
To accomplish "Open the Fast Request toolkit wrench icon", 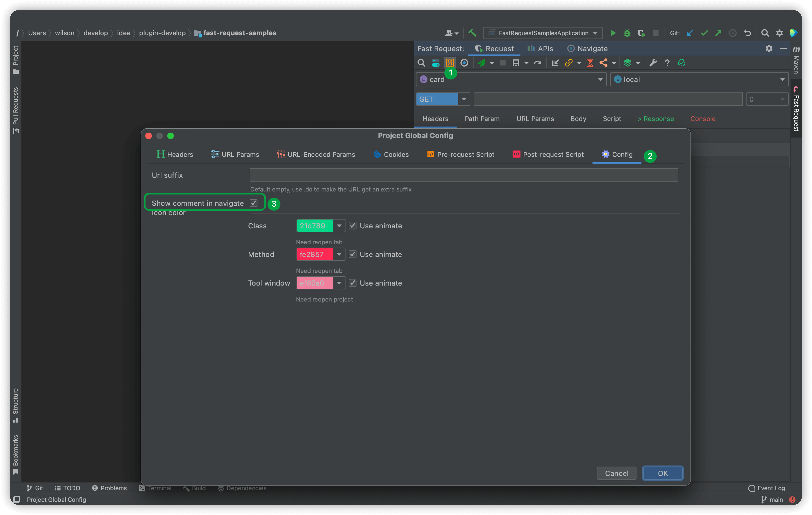I will pos(653,63).
